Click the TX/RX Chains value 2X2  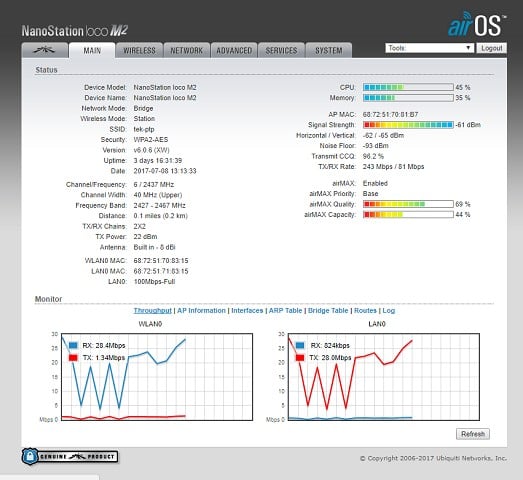coord(140,226)
